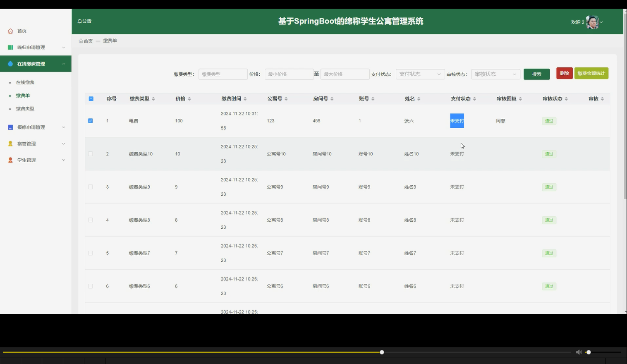Viewport: 627px width, 364px height.
Task: Click the 宿管管理 person icon
Action: click(10, 144)
